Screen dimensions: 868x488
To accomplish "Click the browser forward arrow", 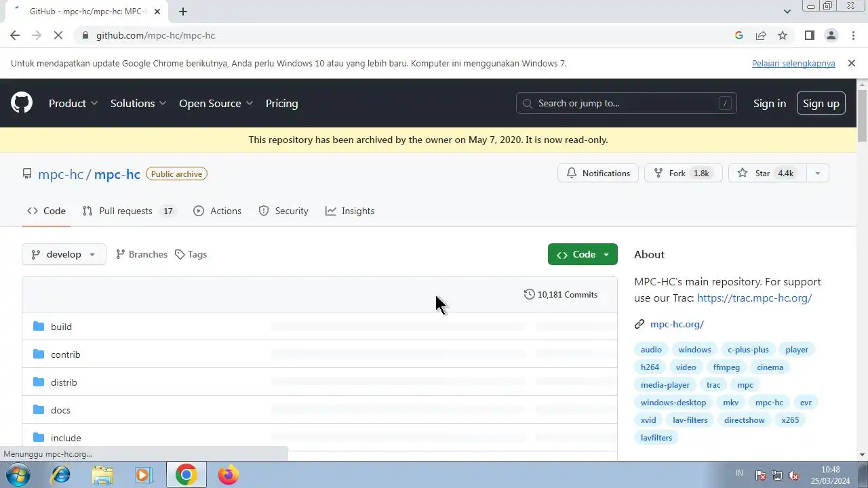I will (37, 35).
